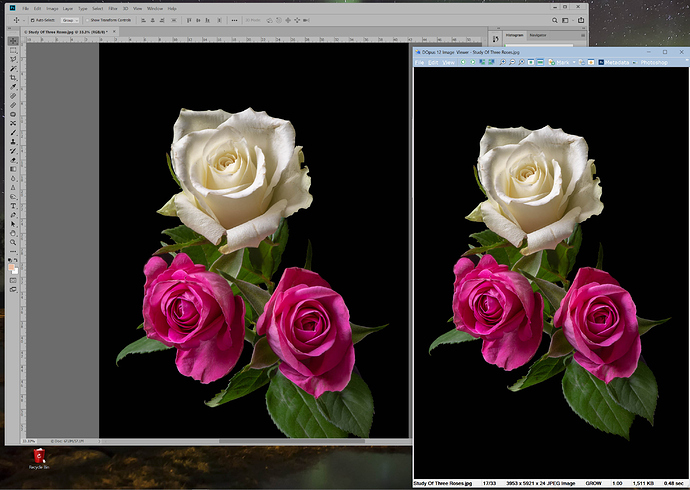This screenshot has width=690, height=490.
Task: Select the Move tool in Photoshop's toolbox
Action: click(13, 41)
